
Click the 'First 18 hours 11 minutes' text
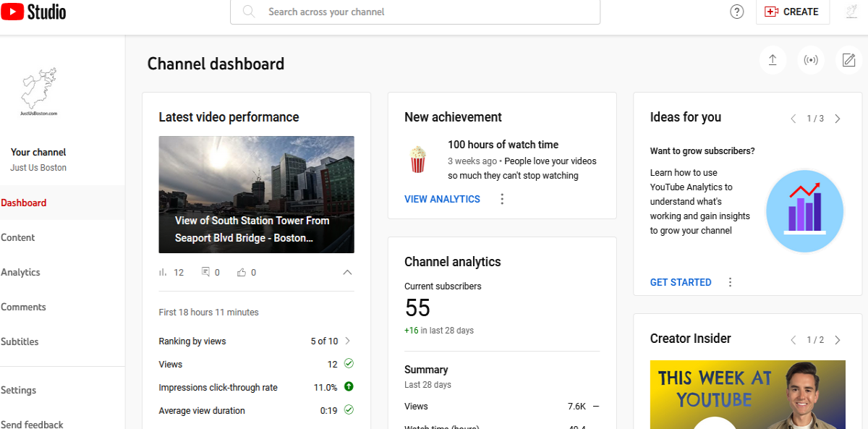(x=208, y=313)
